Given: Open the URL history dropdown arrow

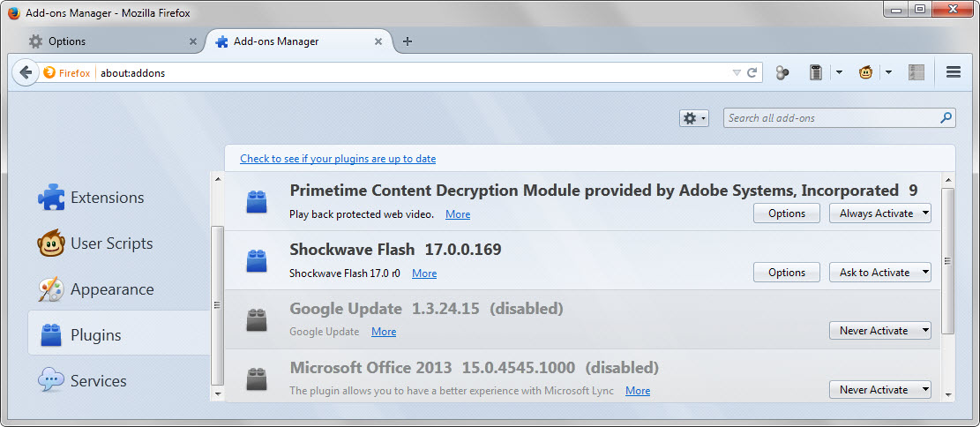Looking at the screenshot, I should [737, 73].
